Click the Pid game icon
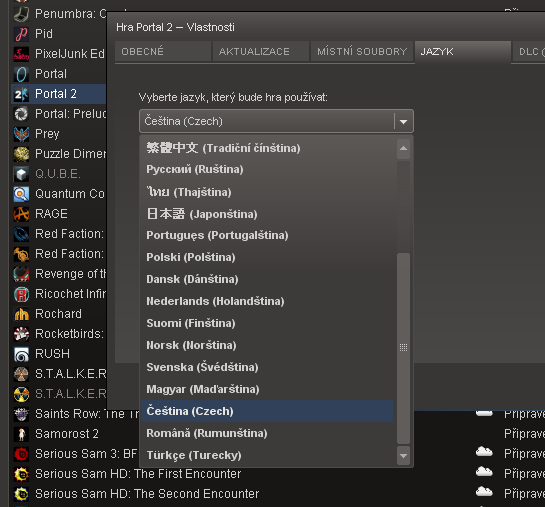 21,34
